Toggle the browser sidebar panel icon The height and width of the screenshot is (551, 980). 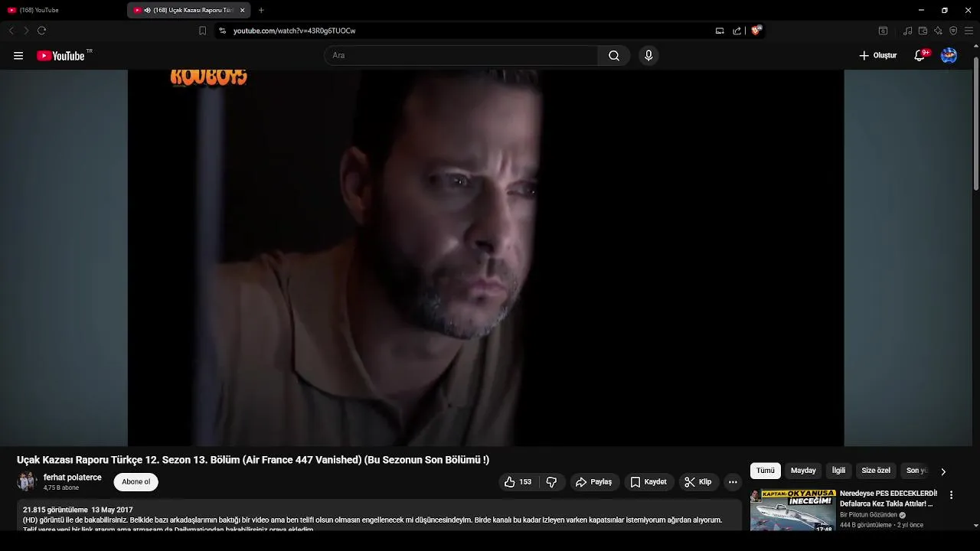(x=883, y=31)
